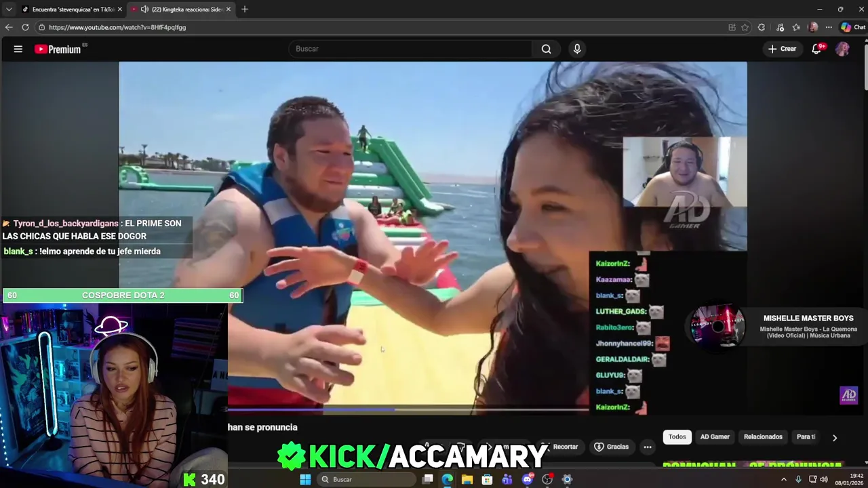Viewport: 868px width, 488px height.
Task: Switch to the TikTok 'stevenquicaa' tab
Action: pos(71,9)
